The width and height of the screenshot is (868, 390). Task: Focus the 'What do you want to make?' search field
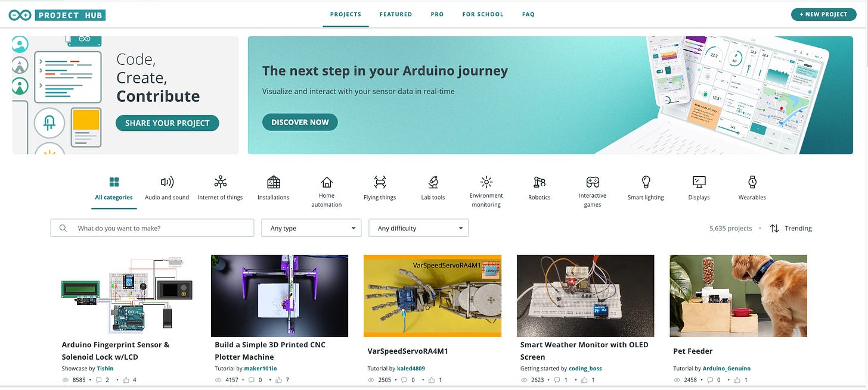[x=153, y=228]
